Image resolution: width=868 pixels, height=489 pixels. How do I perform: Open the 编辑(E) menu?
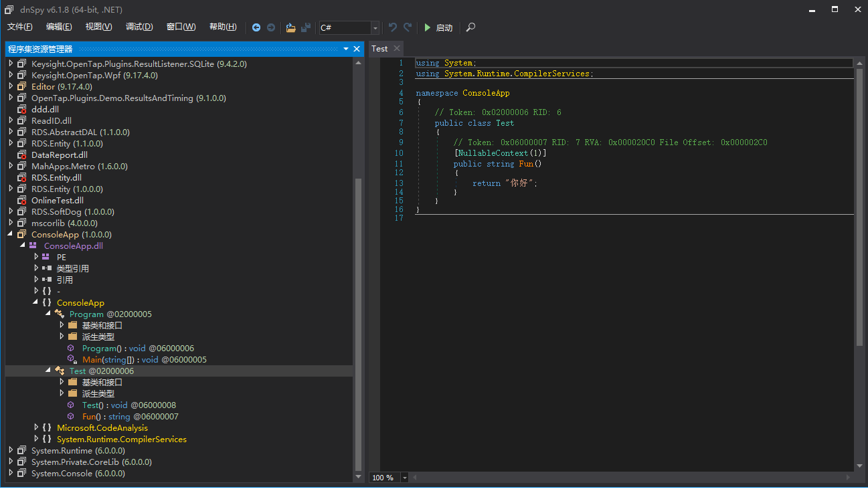pos(59,27)
